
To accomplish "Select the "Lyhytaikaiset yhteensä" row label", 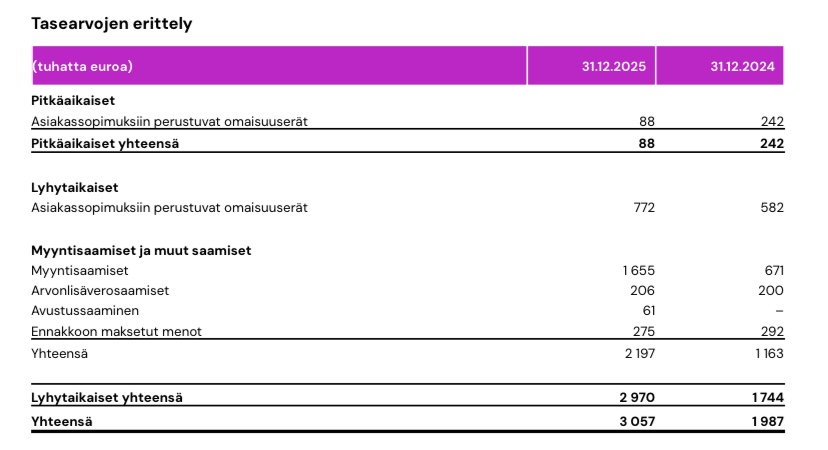I will [x=107, y=398].
